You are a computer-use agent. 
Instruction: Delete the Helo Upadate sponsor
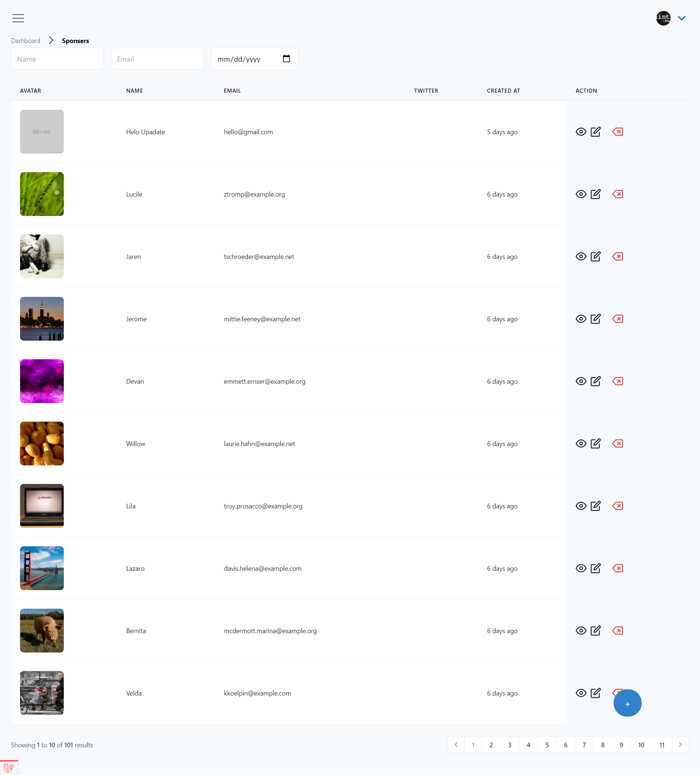(617, 132)
